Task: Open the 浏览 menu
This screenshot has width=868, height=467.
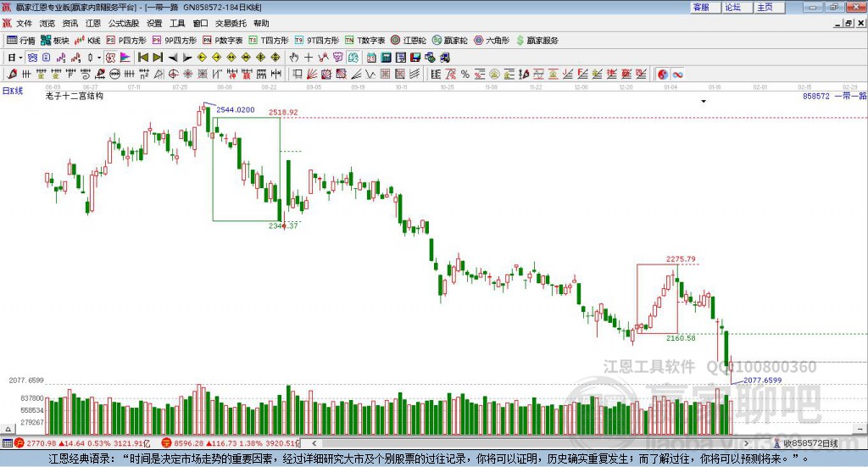Action: click(x=47, y=23)
